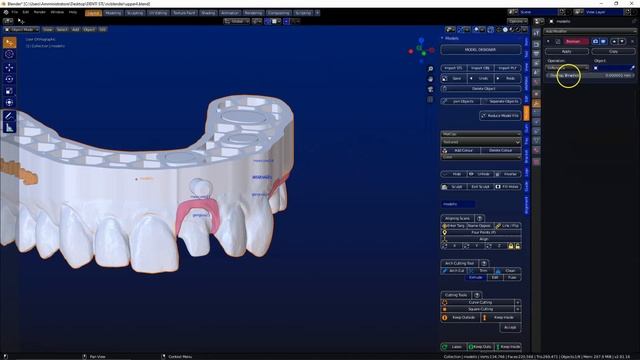Viewport: 640px width, 360px height.
Task: Open the Tool properties tab icon
Action: click(x=536, y=33)
